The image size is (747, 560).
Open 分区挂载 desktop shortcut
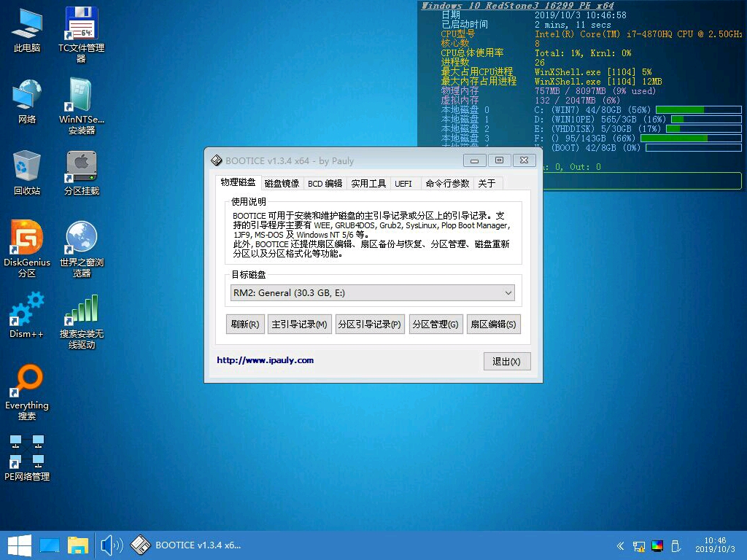(x=81, y=173)
